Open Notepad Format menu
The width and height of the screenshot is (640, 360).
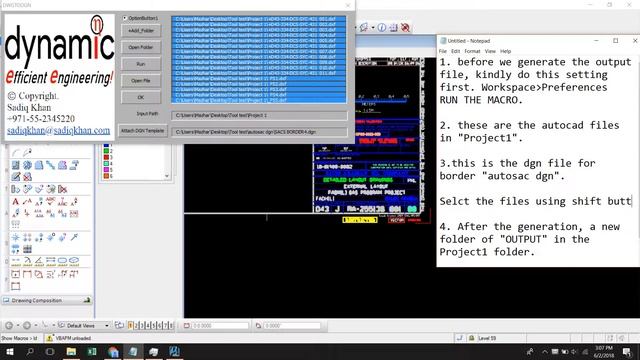coord(472,51)
